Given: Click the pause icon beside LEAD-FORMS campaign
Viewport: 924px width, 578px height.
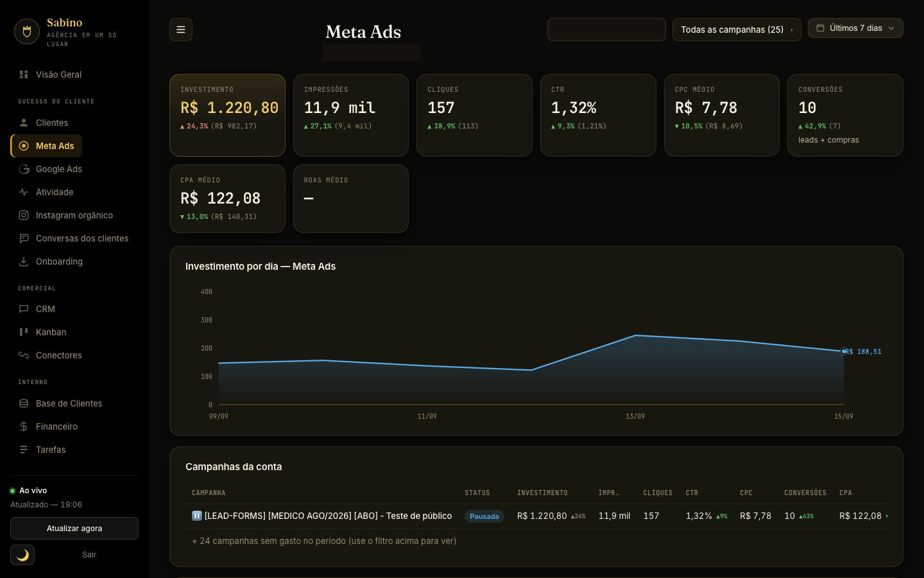Looking at the screenshot, I should 197,516.
